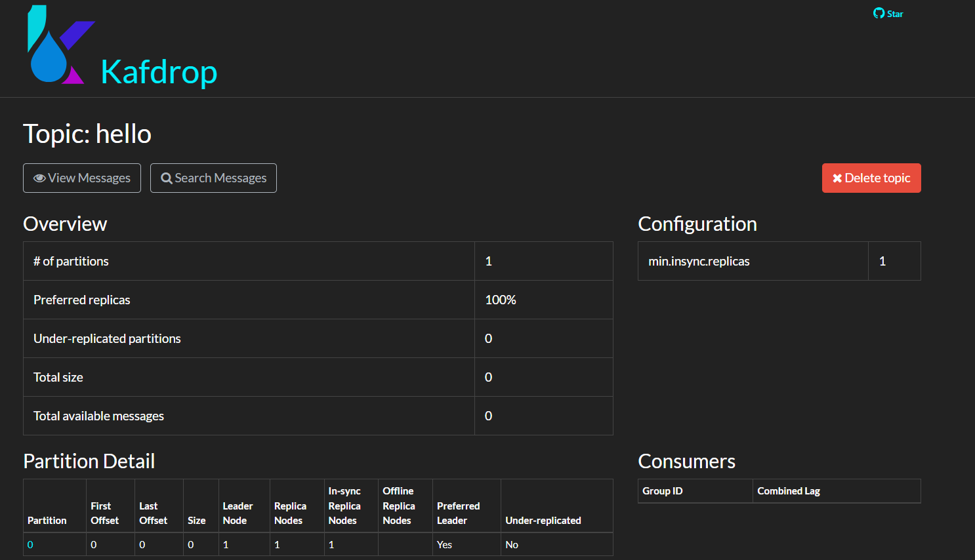Click the GitHub octocat icon
975x560 pixels.
pyautogui.click(x=879, y=13)
